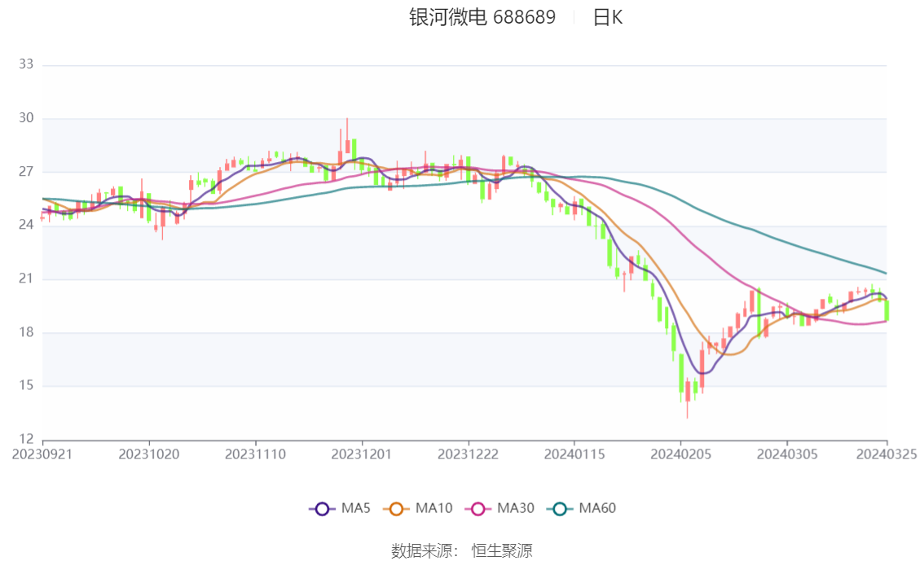This screenshot has height=561, width=924.
Task: Click the 20240205 date axis marker
Action: (680, 454)
